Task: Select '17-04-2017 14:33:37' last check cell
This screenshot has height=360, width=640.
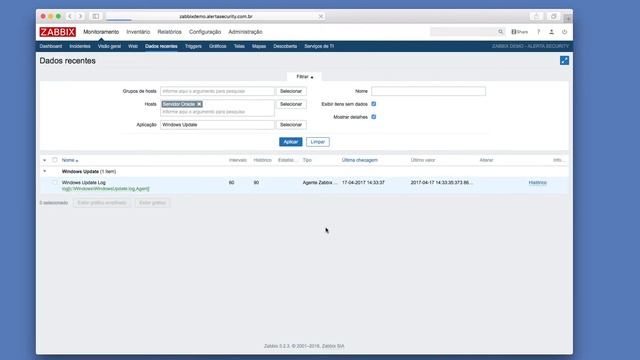Action: click(x=363, y=182)
